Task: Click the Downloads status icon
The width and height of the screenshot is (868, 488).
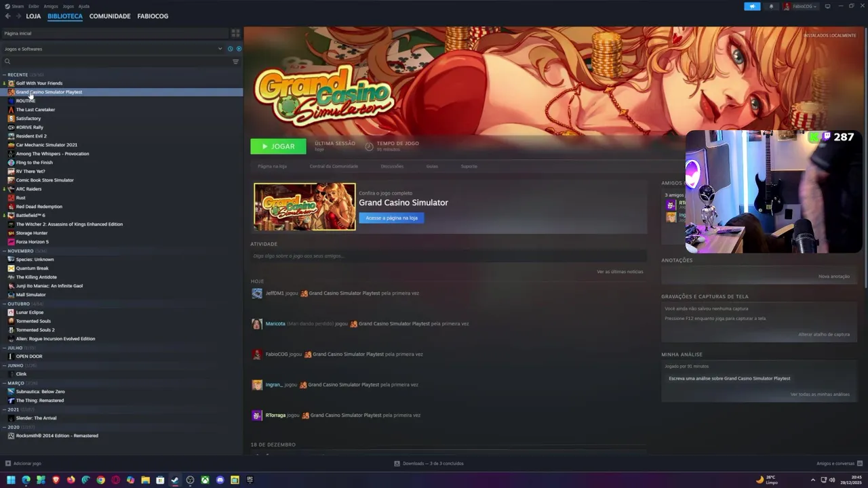Action: (x=397, y=464)
